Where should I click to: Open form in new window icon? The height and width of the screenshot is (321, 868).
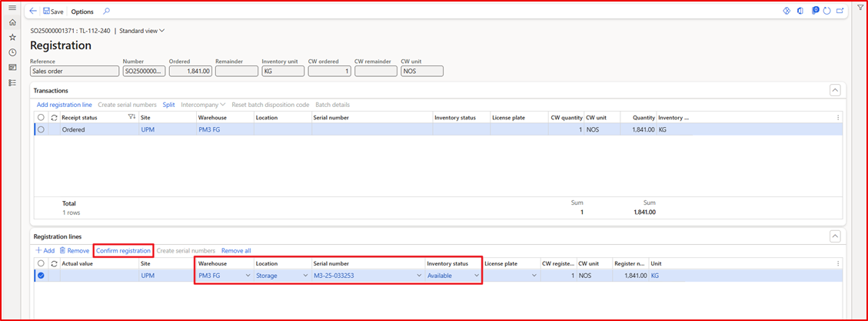point(840,12)
